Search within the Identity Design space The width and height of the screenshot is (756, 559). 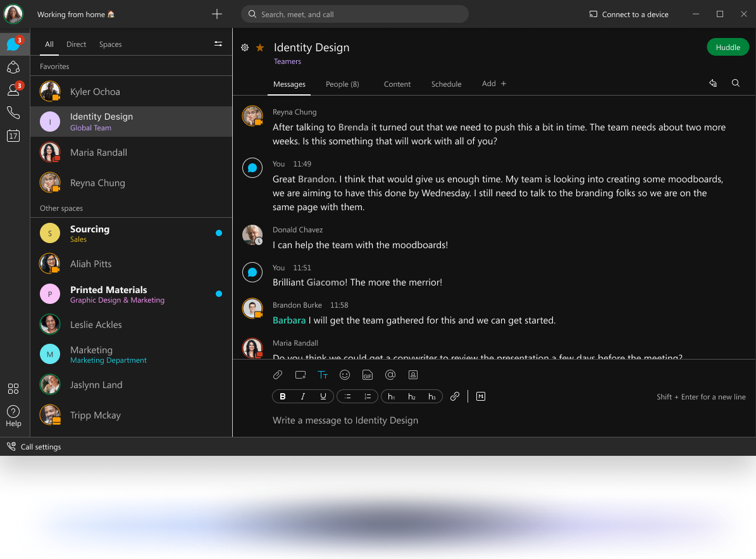pyautogui.click(x=736, y=84)
